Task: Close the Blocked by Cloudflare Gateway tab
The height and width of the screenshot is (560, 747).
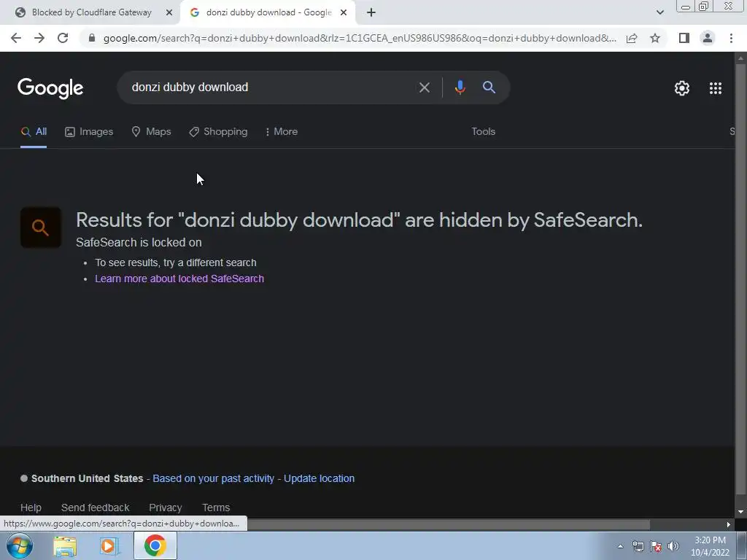Action: (169, 13)
